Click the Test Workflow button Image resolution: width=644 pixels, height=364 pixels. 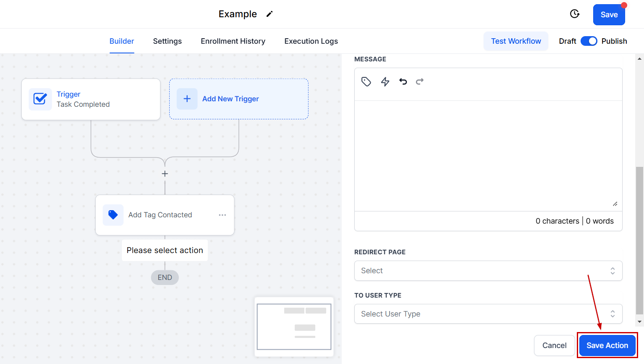click(x=516, y=41)
